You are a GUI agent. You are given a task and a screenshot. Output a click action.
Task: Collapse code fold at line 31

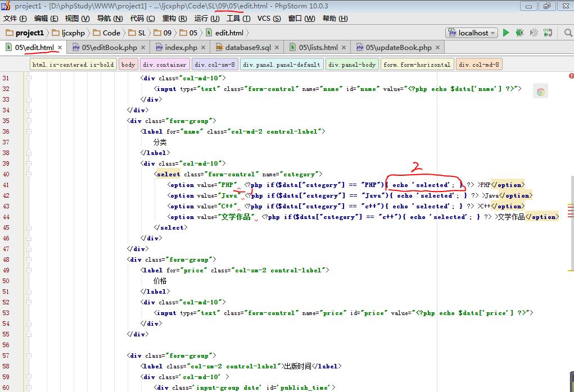click(x=29, y=78)
